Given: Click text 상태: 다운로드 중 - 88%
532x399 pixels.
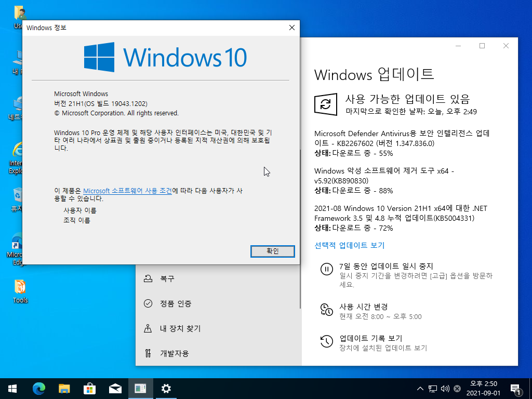Looking at the screenshot, I should 353,190.
